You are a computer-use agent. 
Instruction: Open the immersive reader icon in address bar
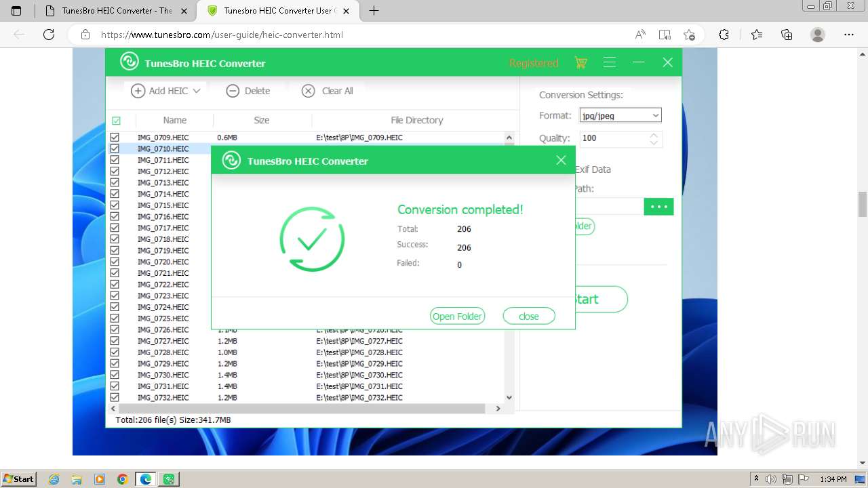point(665,35)
